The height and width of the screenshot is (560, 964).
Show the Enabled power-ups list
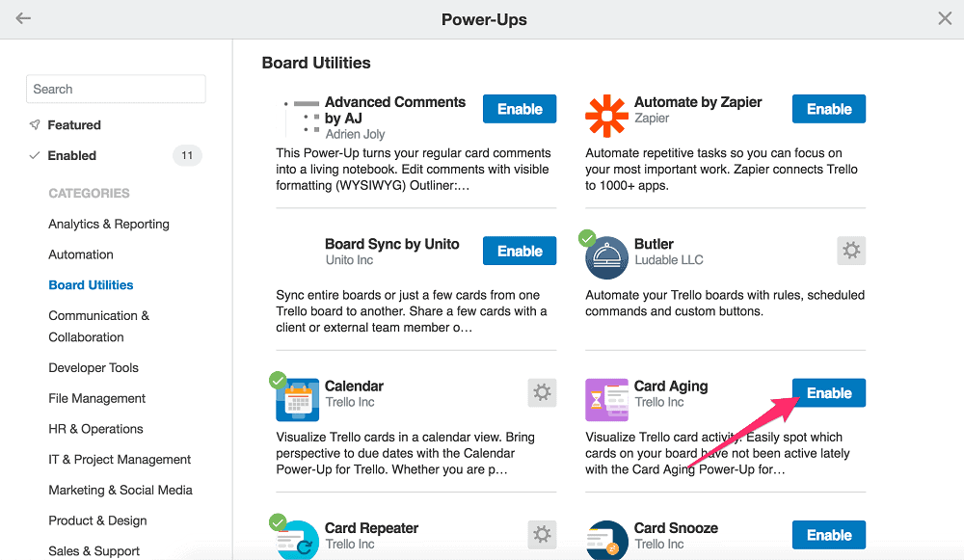pos(72,155)
